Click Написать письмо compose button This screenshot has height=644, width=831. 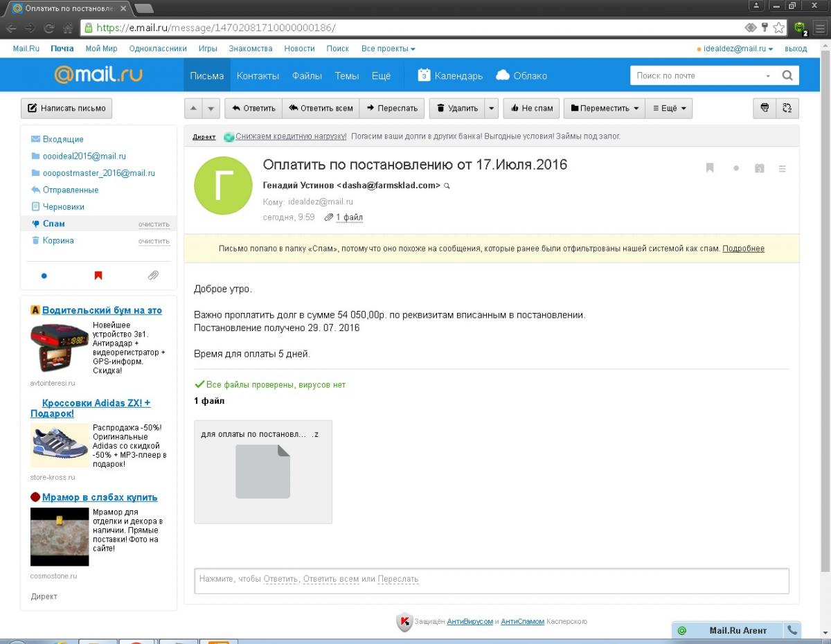tap(66, 108)
